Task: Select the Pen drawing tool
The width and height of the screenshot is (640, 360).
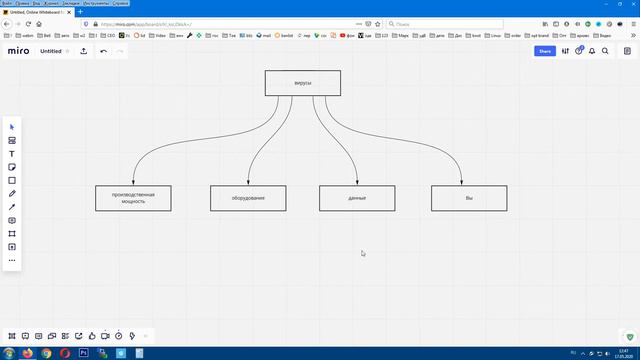Action: pos(12,193)
